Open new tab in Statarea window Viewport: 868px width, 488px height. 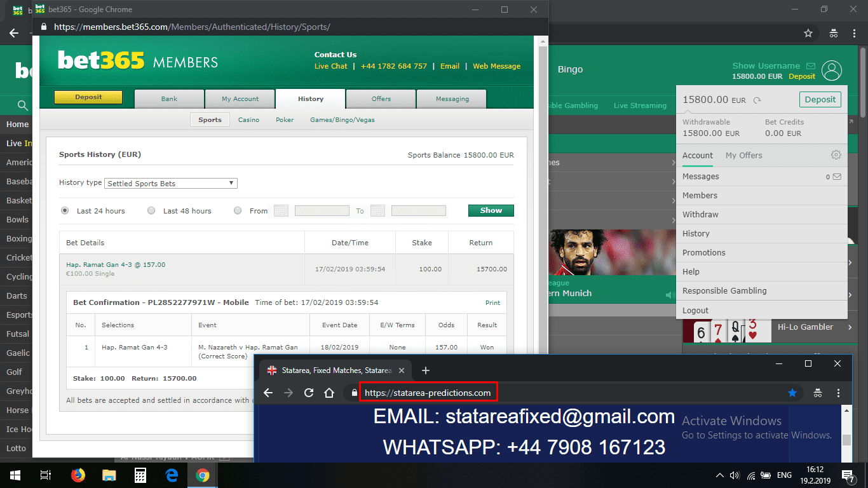(x=426, y=370)
